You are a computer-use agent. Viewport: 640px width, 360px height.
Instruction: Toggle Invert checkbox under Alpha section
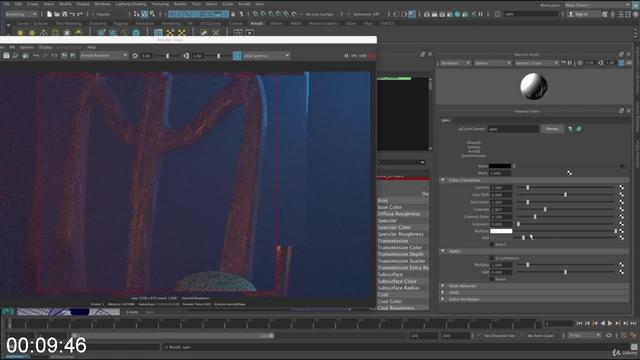(492, 279)
